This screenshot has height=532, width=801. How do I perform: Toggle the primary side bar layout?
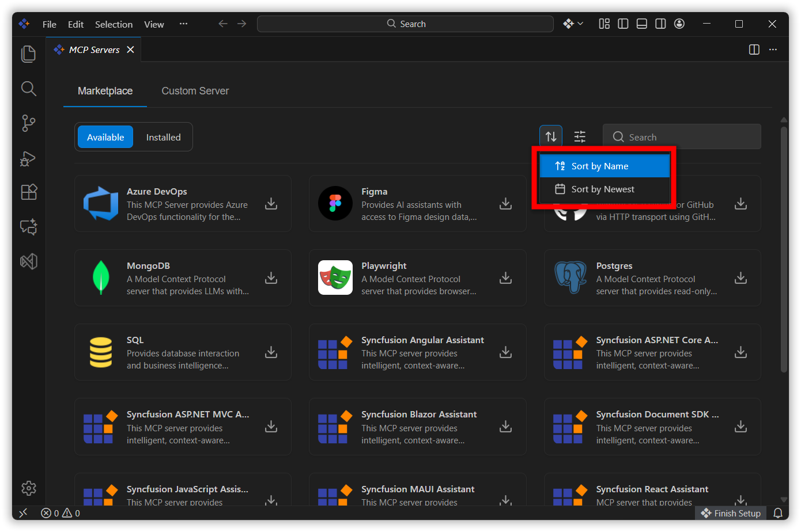[x=623, y=24]
